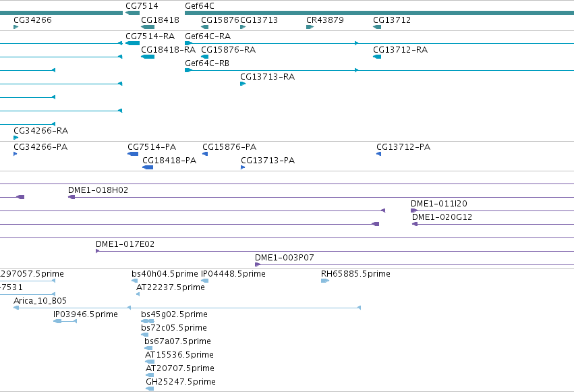Screen dimensions: 574x392
Task: Click the CG7514-PA protein arrow glyph
Action: [133, 154]
